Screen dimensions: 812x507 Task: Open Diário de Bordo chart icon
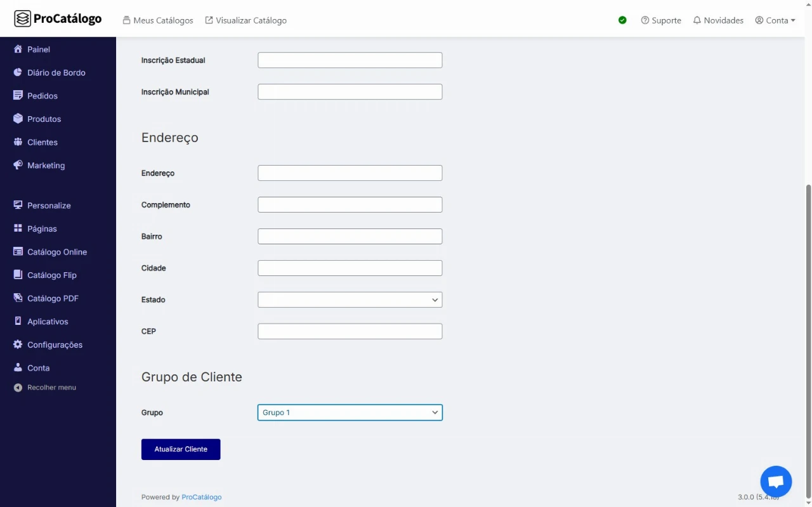18,72
